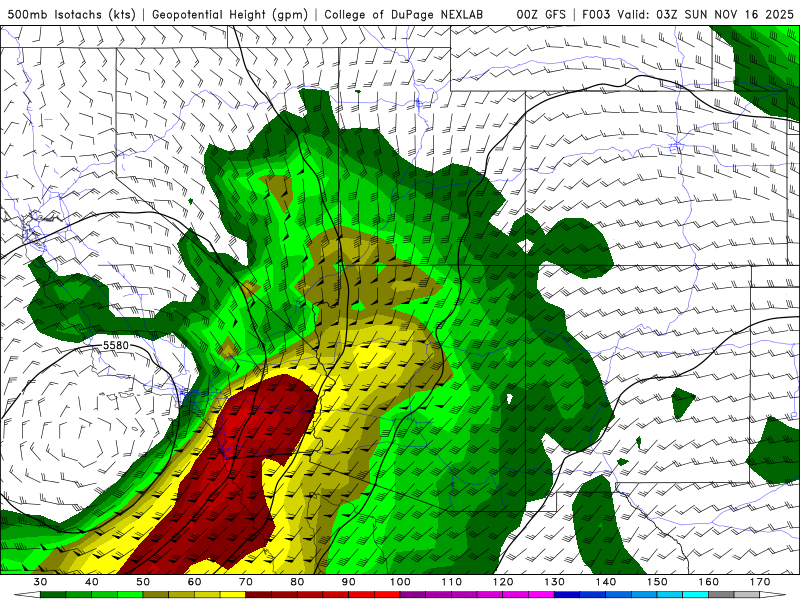The image size is (800, 600).
Task: Click the 'College of DuPage NEXLAB' label
Action: 403,14
